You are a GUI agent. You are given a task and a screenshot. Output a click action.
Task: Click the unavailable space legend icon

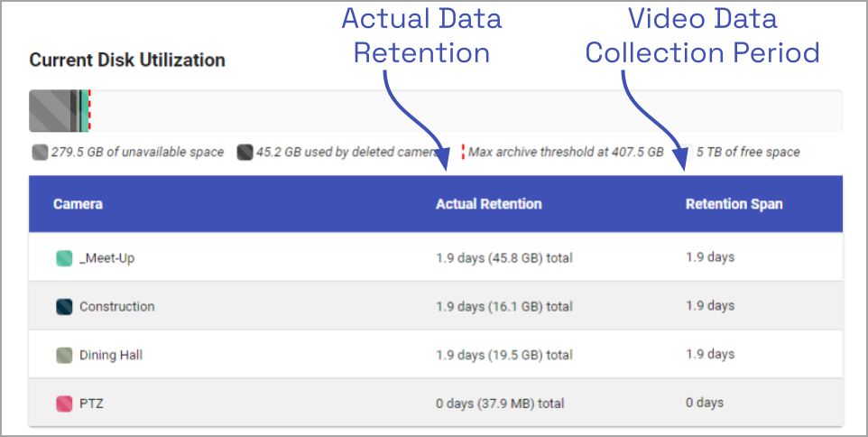click(x=41, y=153)
